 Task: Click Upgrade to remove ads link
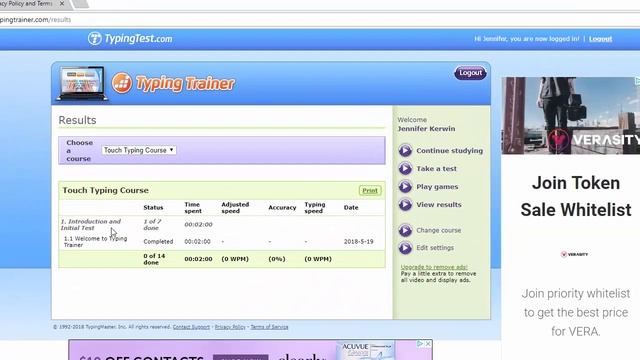(x=434, y=267)
